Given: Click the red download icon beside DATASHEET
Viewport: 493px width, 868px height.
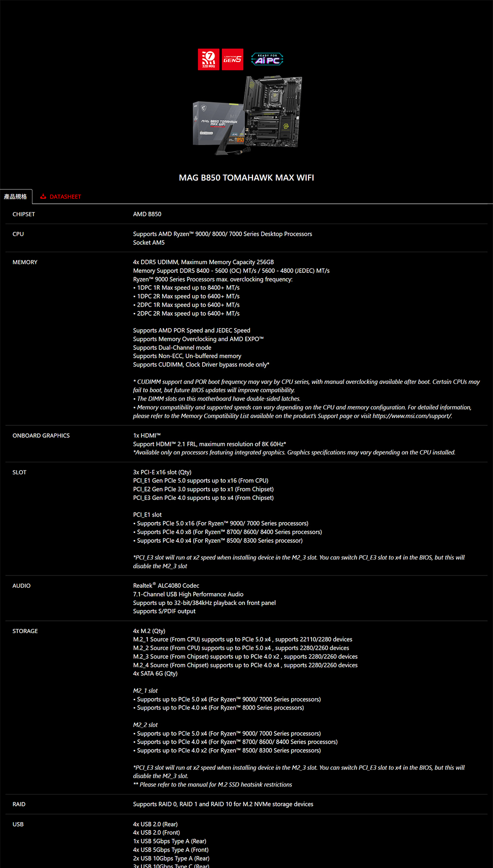Looking at the screenshot, I should coord(43,196).
